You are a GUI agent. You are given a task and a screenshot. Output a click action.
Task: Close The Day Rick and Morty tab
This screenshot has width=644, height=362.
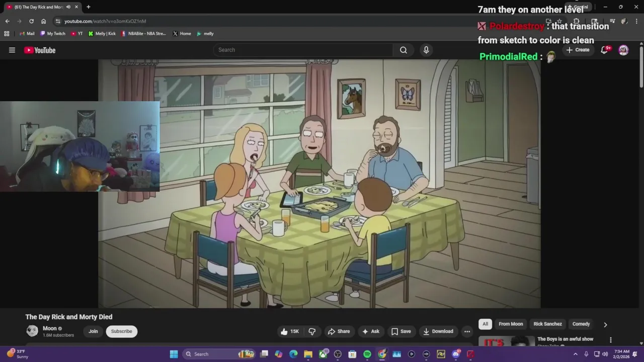click(76, 7)
